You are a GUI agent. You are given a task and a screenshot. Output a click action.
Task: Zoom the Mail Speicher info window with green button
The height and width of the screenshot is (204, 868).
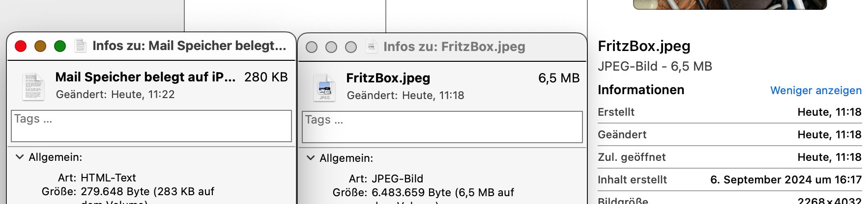(x=60, y=46)
